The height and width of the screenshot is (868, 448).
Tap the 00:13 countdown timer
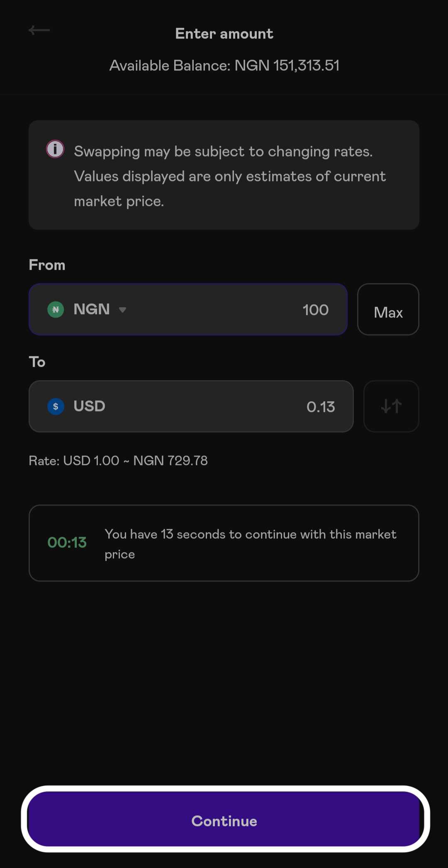[x=67, y=542]
